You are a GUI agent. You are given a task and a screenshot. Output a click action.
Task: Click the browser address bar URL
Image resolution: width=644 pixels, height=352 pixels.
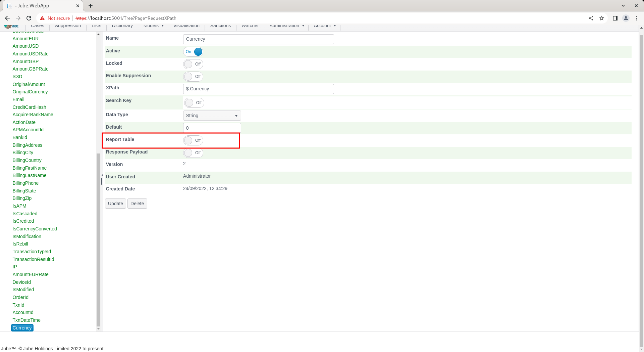tap(126, 18)
